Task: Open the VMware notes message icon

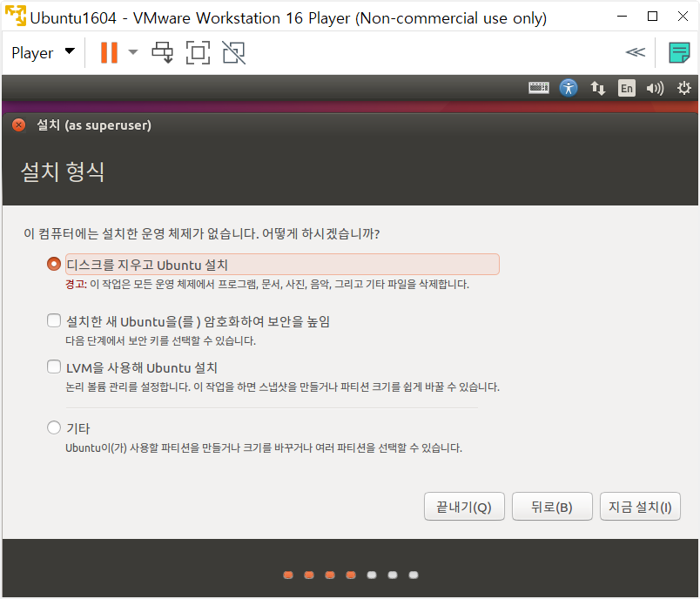Action: click(x=679, y=52)
